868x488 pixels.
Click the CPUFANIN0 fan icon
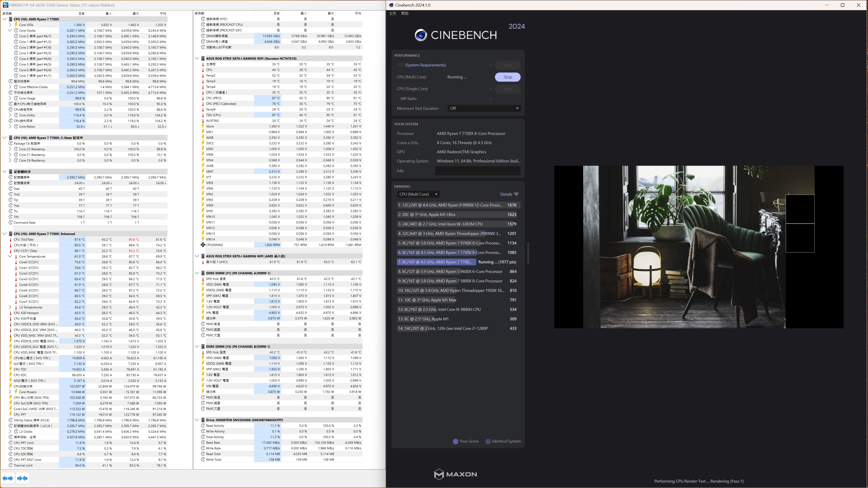pos(203,245)
